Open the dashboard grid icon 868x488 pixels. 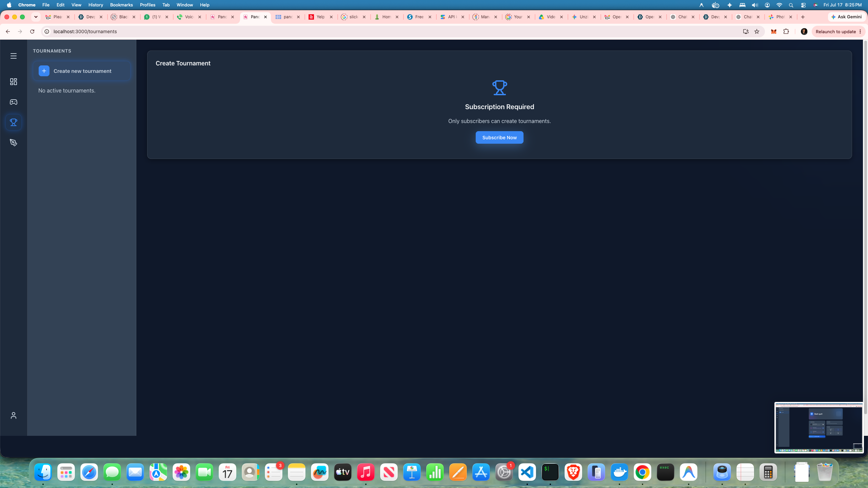point(14,82)
